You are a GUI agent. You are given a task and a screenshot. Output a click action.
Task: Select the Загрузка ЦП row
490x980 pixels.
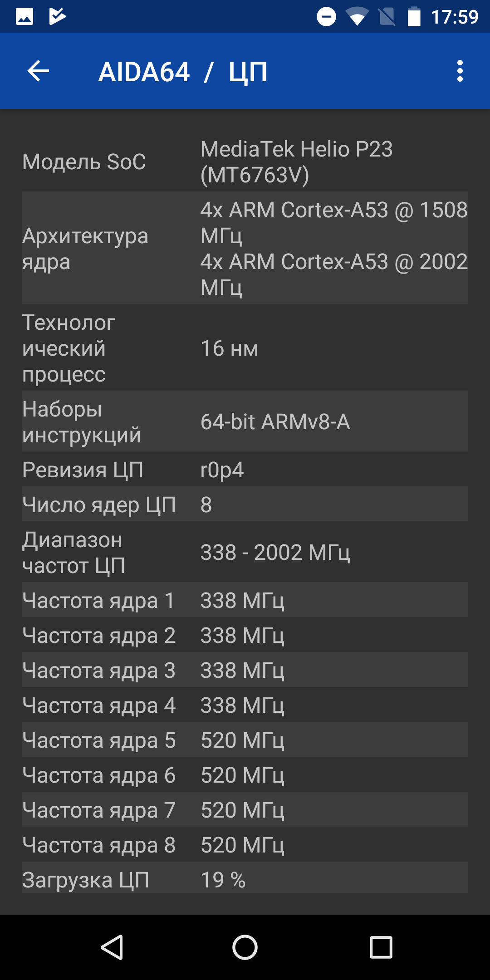(x=245, y=879)
